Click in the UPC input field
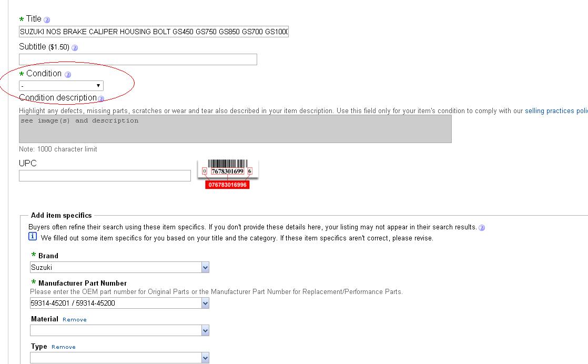 click(x=105, y=176)
